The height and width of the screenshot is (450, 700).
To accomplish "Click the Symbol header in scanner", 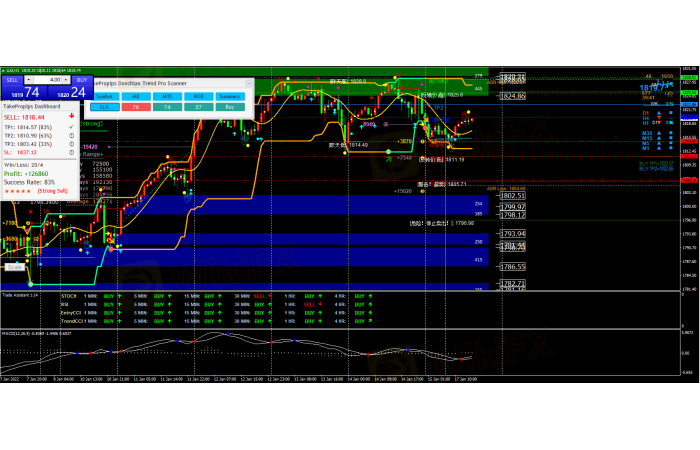I will click(104, 96).
